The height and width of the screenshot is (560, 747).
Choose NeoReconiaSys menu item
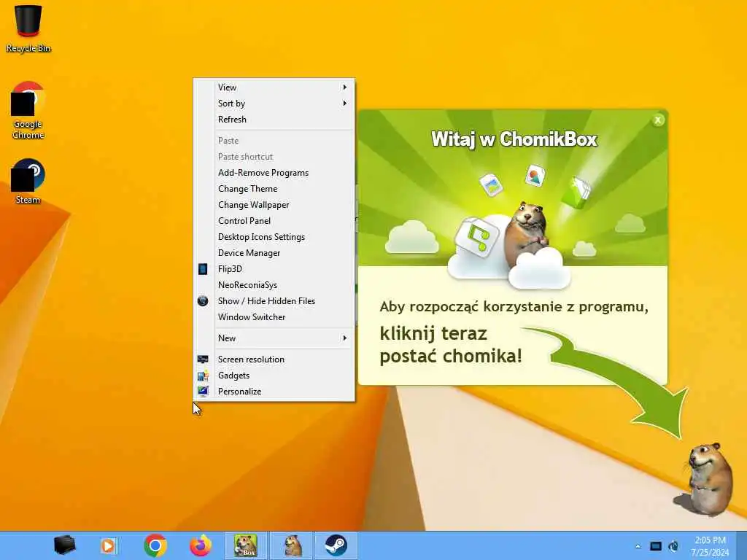[x=284, y=285]
